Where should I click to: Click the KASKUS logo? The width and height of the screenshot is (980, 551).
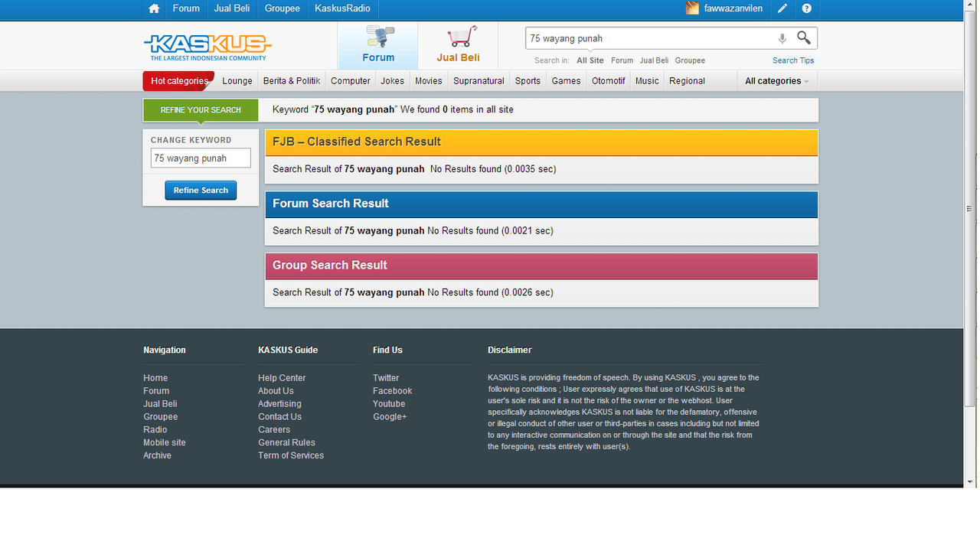click(x=207, y=46)
